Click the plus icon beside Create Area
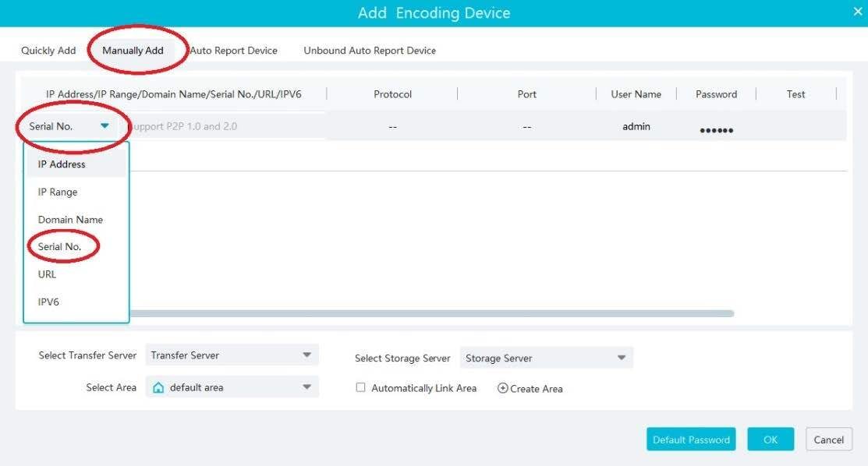Screen dimensions: 868x466 503,388
